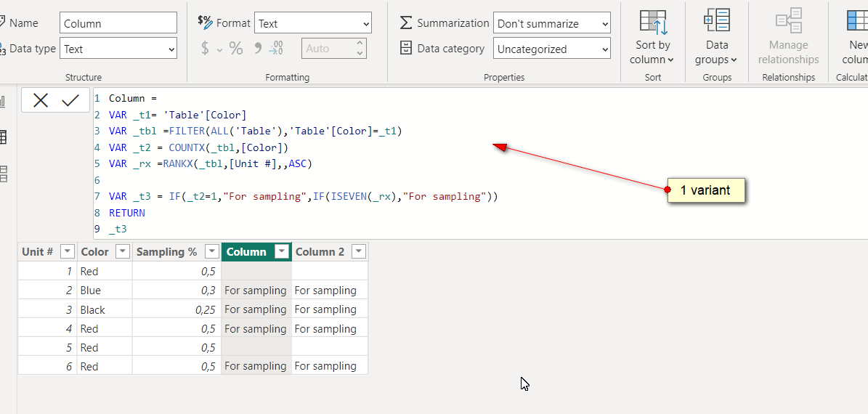Click formula line 7 with IF statement

click(304, 197)
